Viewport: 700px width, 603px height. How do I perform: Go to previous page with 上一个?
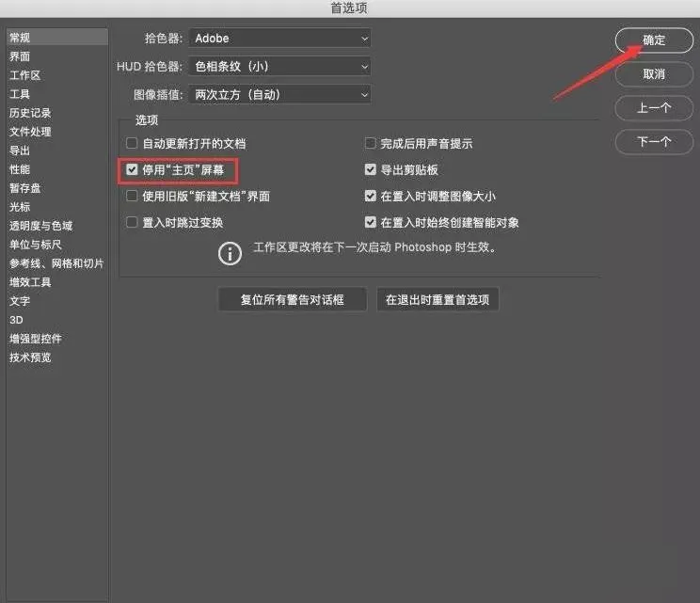(x=654, y=108)
